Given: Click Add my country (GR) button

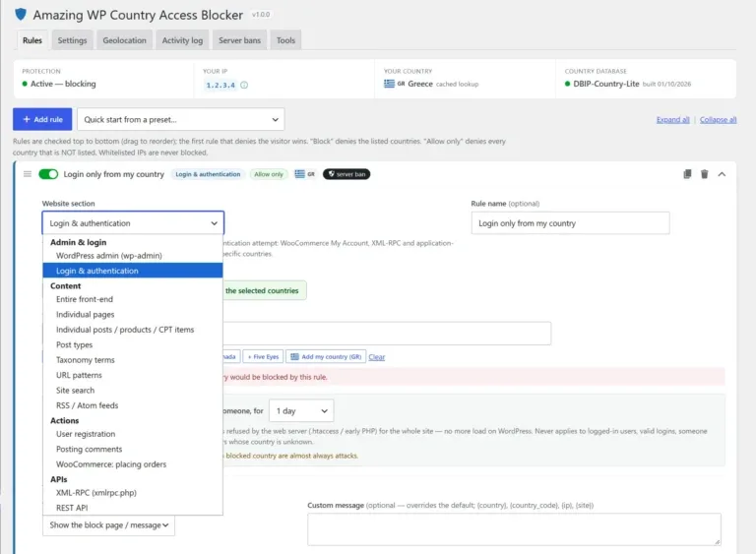Looking at the screenshot, I should tap(326, 357).
